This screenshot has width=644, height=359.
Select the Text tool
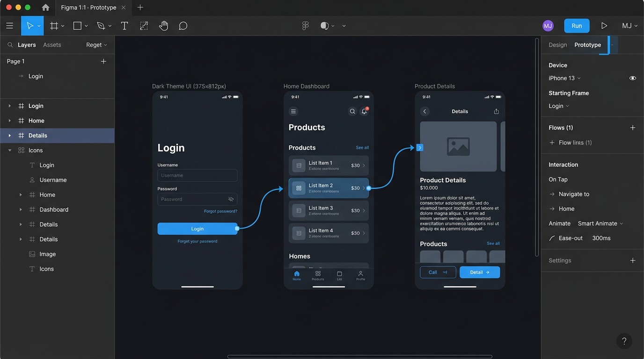click(x=124, y=26)
